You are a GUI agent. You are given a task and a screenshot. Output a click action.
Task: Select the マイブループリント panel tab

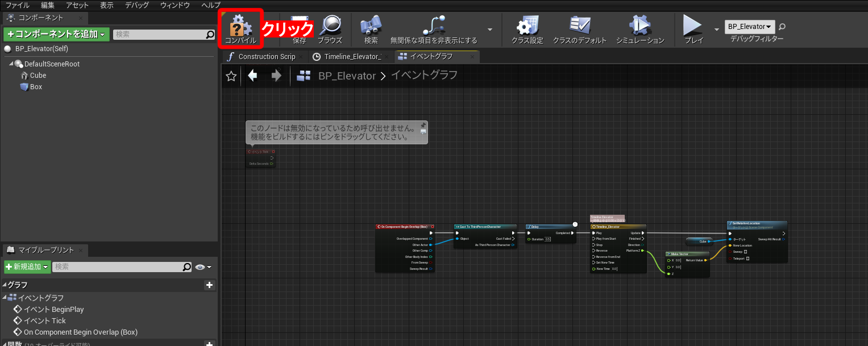[45, 250]
